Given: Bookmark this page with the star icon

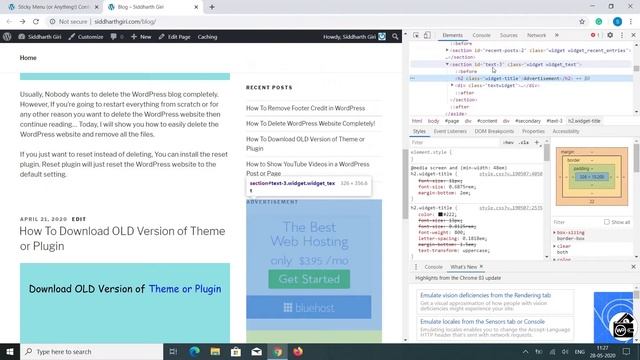Looking at the screenshot, I should (x=582, y=22).
